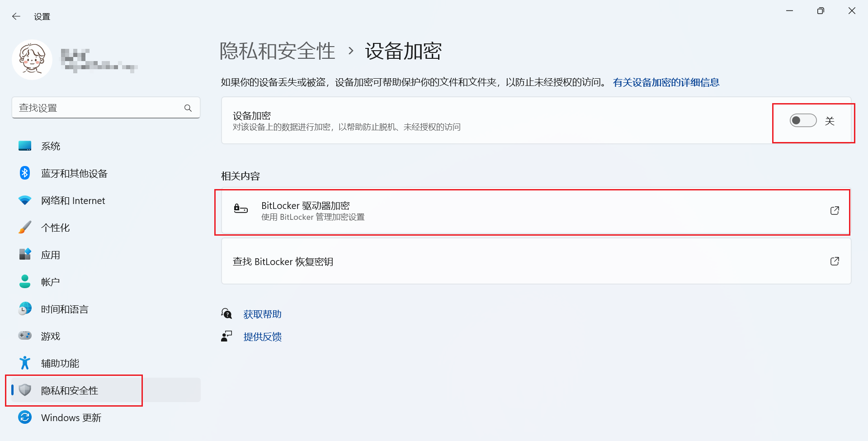Click the back arrow in Settings header
Image resolution: width=868 pixels, height=441 pixels.
(x=16, y=17)
